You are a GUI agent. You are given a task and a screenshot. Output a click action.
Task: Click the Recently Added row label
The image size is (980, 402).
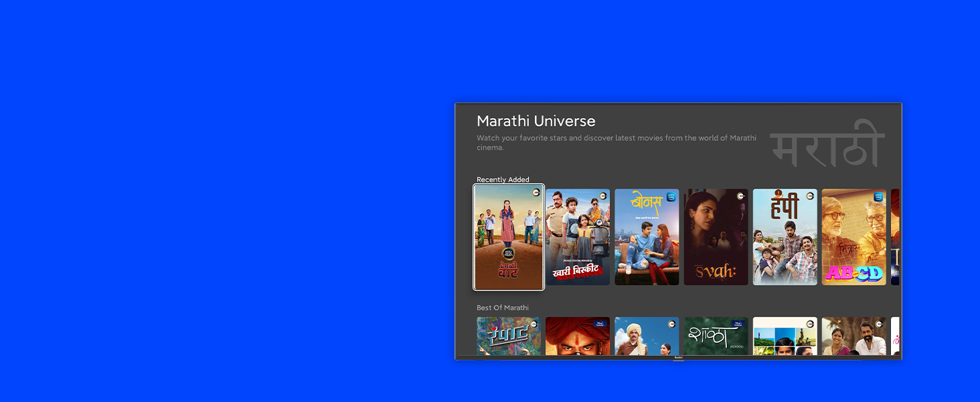[x=503, y=180]
